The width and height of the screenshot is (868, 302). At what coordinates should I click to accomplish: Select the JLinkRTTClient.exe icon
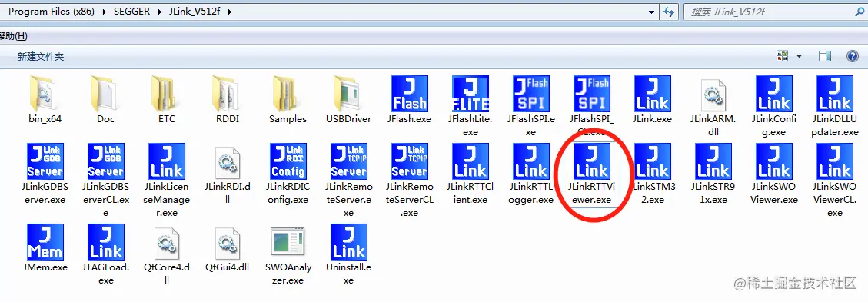point(471,161)
